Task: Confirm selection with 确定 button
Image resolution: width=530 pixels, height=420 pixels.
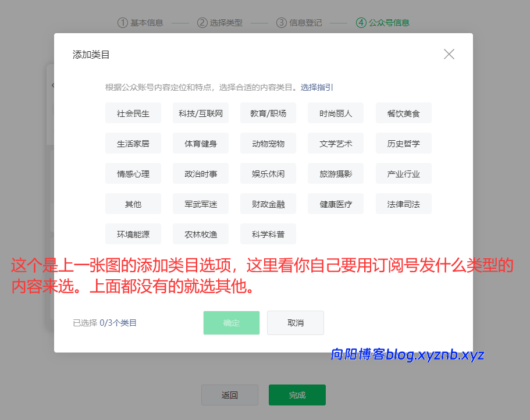Action: point(231,323)
